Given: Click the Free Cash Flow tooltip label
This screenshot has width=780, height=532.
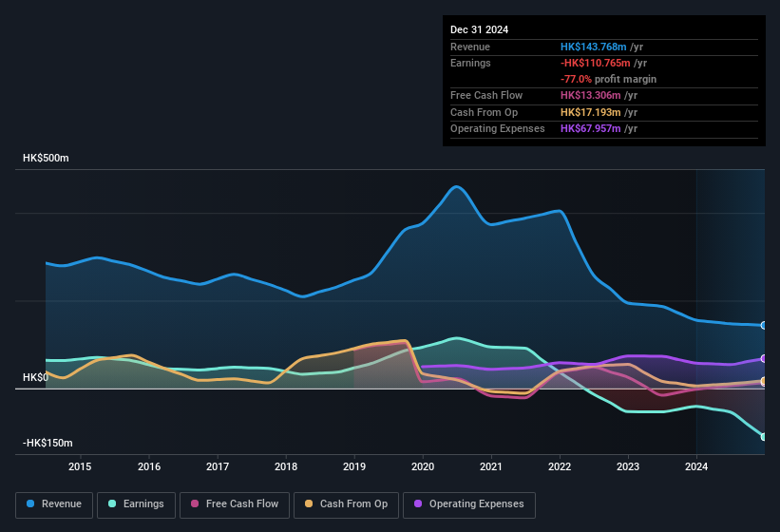Looking at the screenshot, I should click(x=486, y=95).
